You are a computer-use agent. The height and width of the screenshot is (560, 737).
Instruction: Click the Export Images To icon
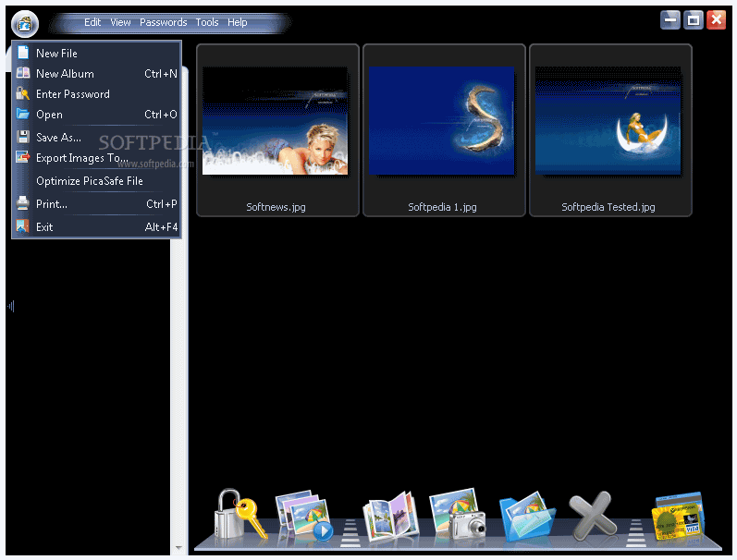tap(22, 157)
